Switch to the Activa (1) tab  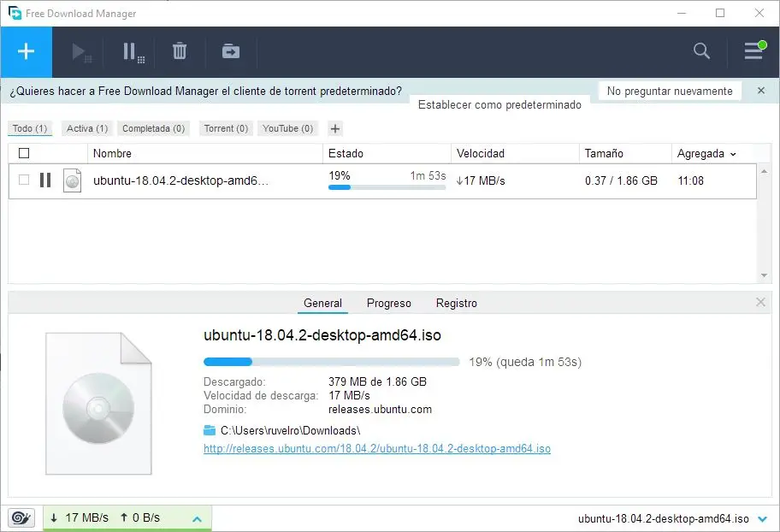click(87, 128)
